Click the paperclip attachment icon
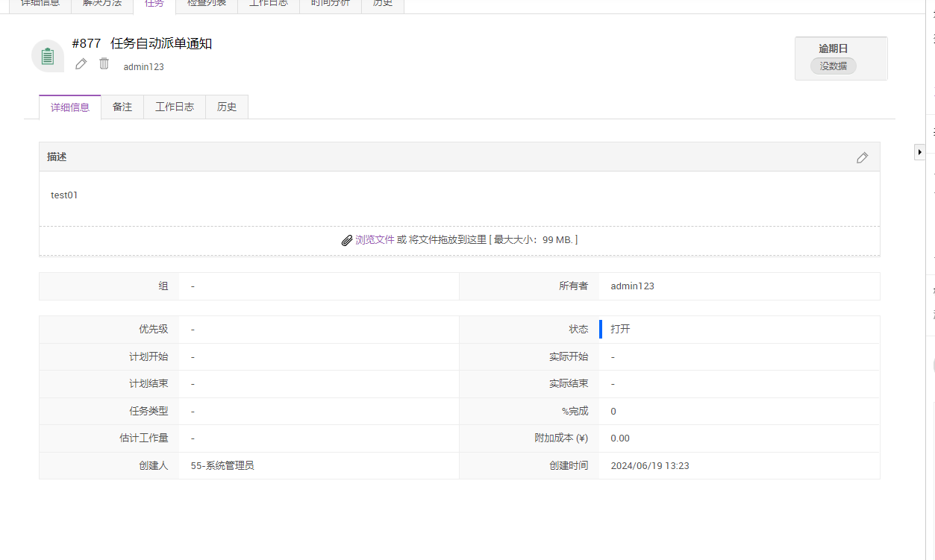 (x=346, y=240)
